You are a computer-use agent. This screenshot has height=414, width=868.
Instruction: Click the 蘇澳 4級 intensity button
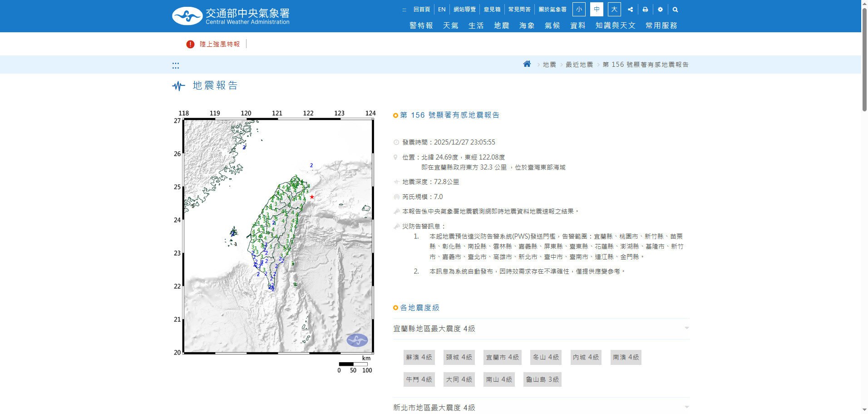coord(419,357)
